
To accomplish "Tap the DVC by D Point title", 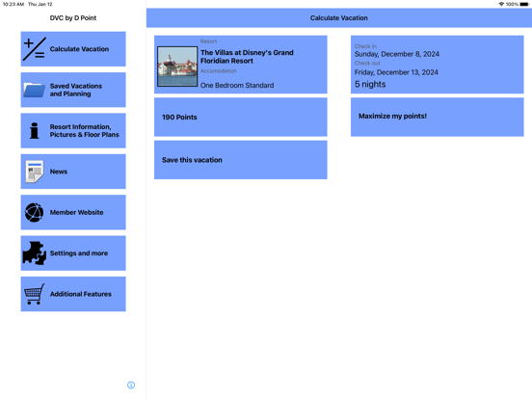I will [73, 18].
